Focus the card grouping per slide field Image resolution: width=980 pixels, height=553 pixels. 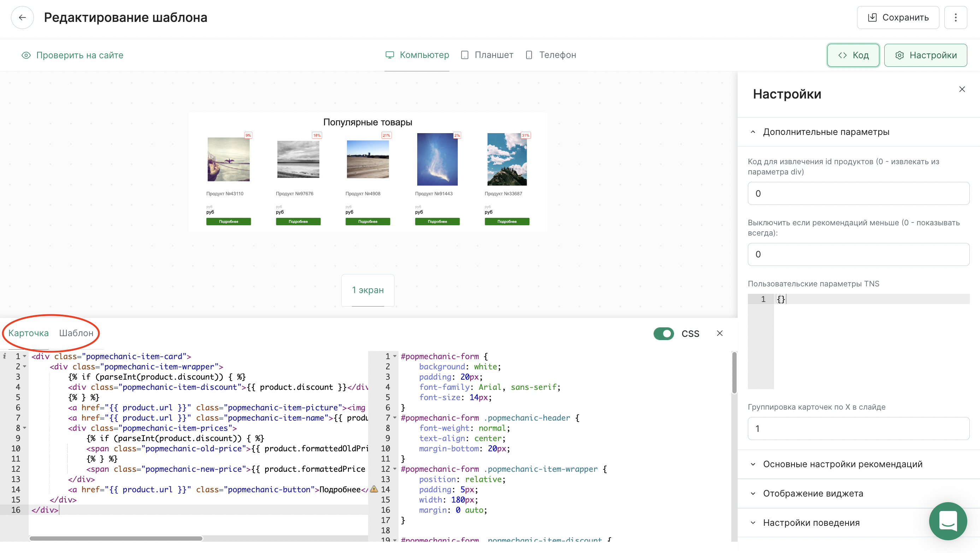pos(858,429)
